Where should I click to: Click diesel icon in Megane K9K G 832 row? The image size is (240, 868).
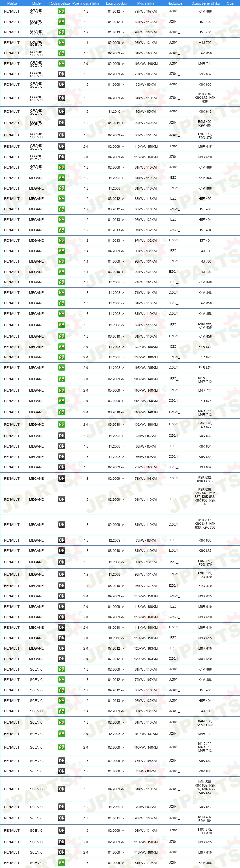coord(62,479)
